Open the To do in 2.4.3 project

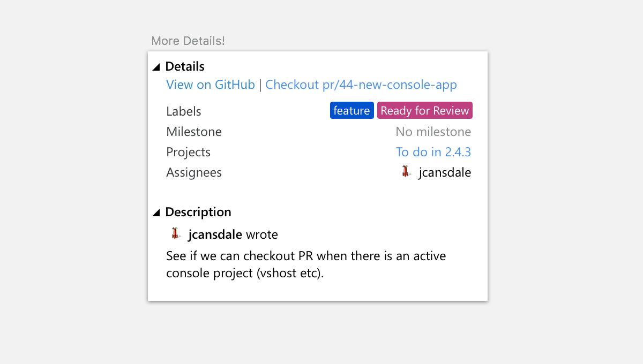433,151
